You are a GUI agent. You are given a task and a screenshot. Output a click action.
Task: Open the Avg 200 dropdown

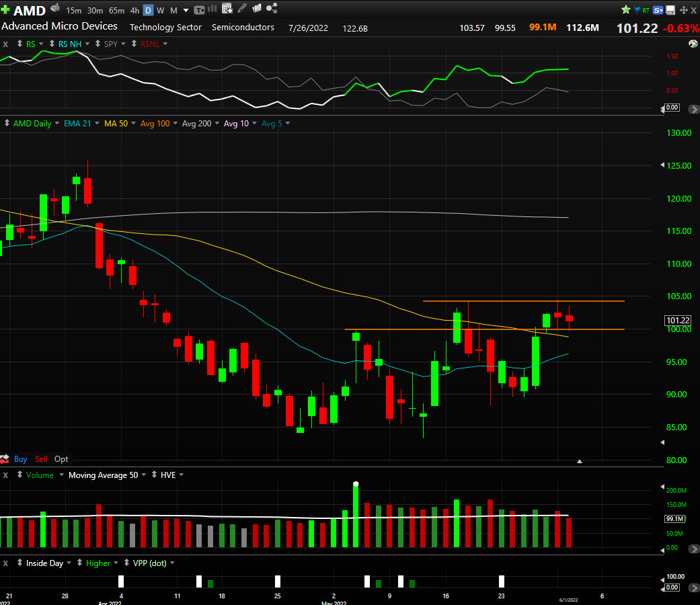click(x=217, y=123)
